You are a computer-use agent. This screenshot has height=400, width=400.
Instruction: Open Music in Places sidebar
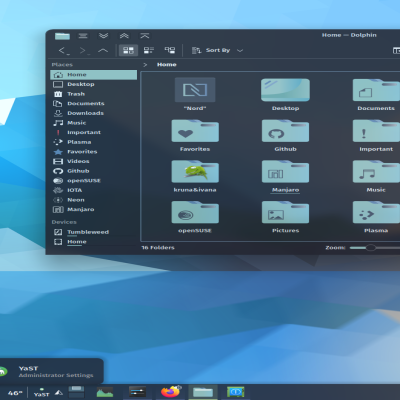point(94,123)
